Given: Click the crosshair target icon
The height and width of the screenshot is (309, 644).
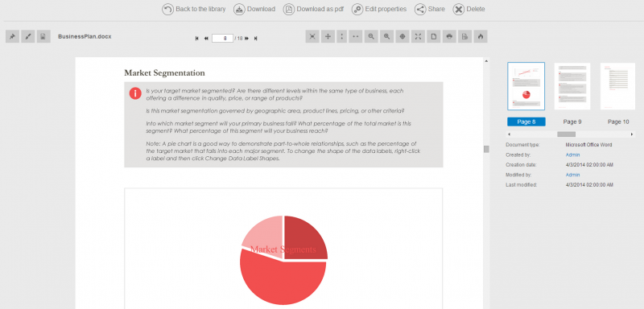Looking at the screenshot, I should click(x=402, y=36).
